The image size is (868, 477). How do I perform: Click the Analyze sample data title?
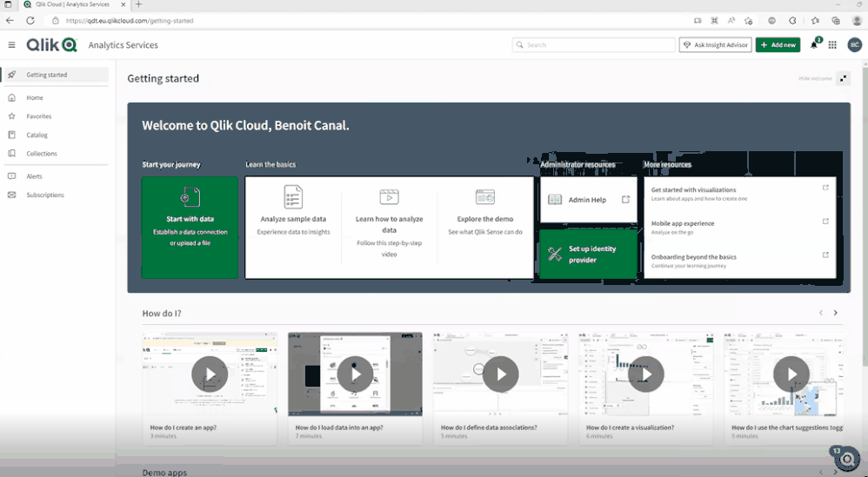click(x=293, y=219)
